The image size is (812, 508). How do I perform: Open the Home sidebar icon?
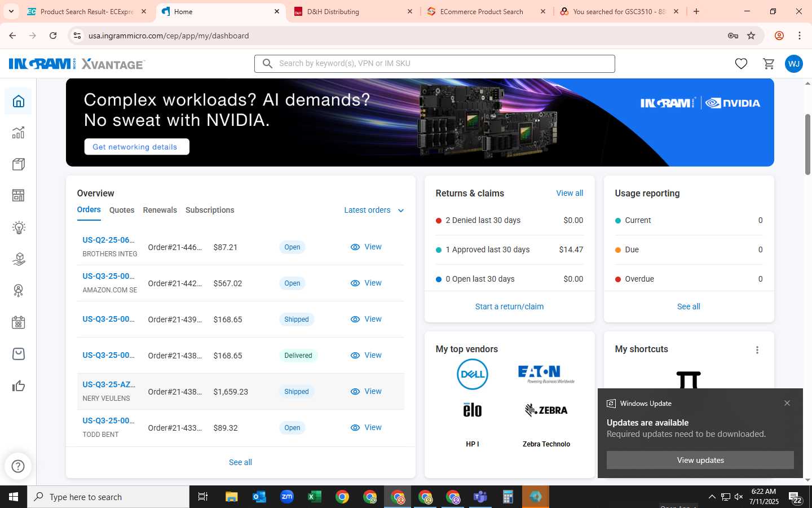point(19,101)
